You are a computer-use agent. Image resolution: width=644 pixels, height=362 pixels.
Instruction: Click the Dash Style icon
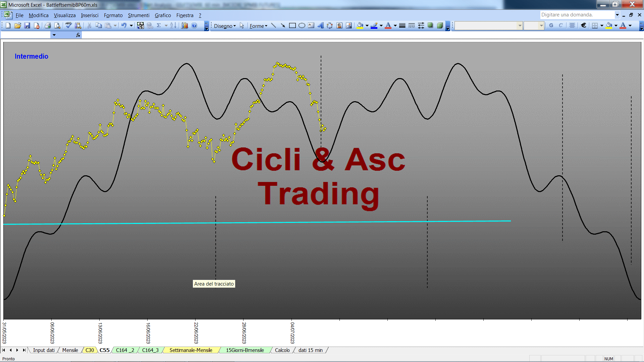pos(412,25)
